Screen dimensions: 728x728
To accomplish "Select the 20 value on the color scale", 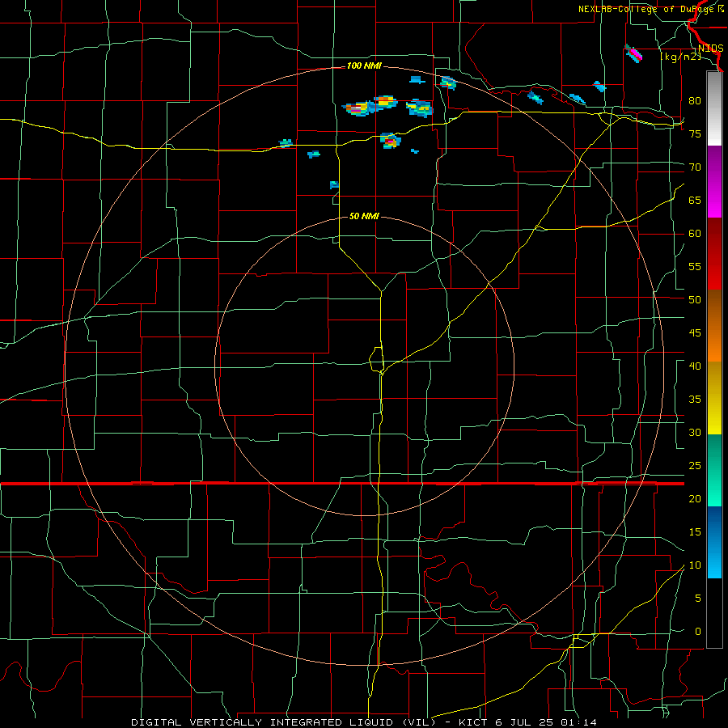I will (x=695, y=499).
